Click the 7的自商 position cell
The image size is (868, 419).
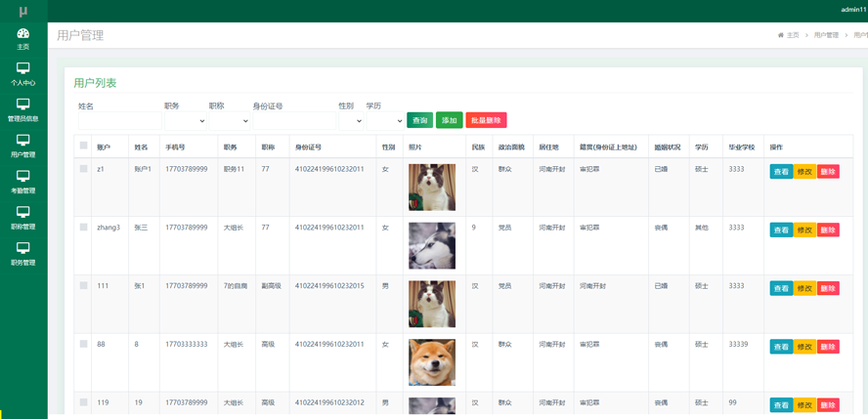(236, 286)
